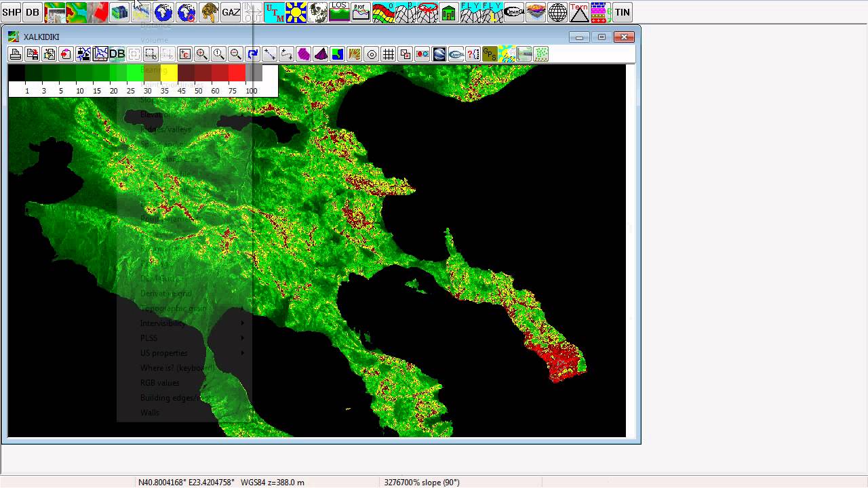Click the bright red legend color swatch

click(237, 73)
